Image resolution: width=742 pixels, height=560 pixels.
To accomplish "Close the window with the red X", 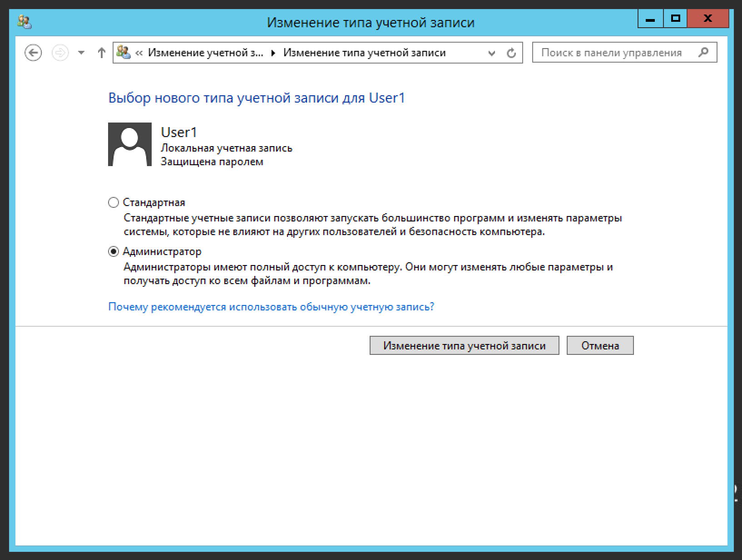I will 707,20.
